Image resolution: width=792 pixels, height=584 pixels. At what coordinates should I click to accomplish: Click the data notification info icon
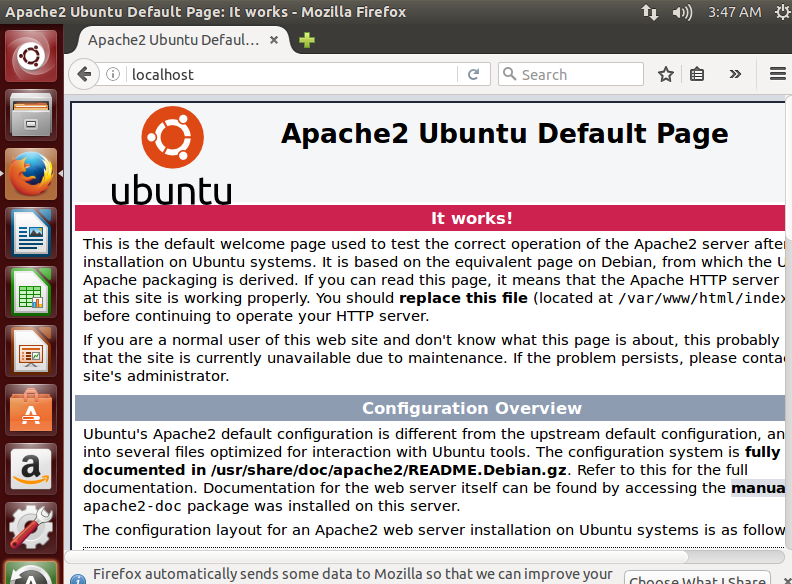click(x=78, y=579)
